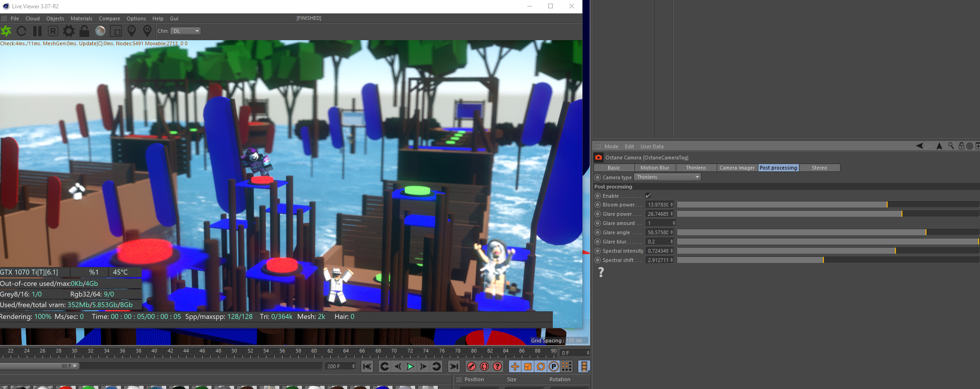Toggle the autokeying red circular icon

tap(484, 366)
